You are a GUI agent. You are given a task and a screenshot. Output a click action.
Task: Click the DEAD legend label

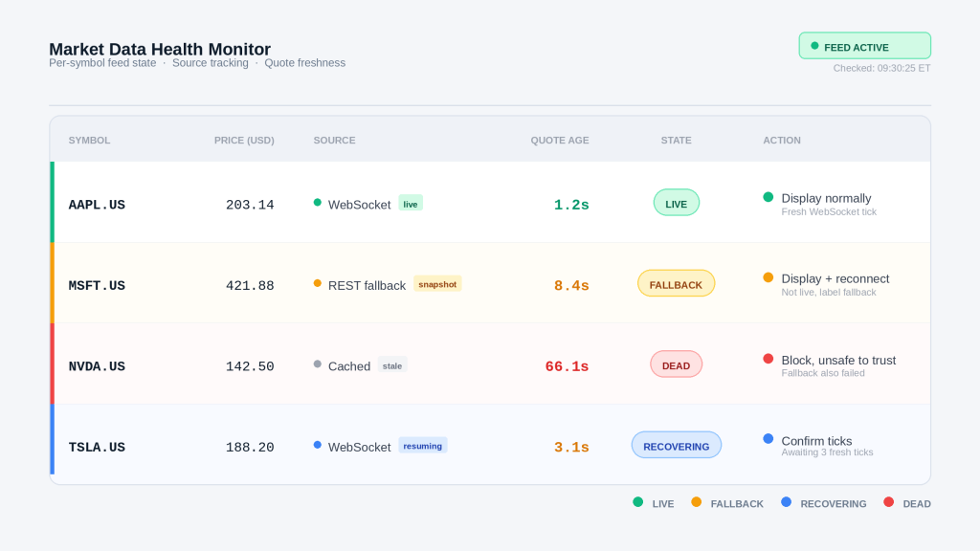pyautogui.click(x=917, y=504)
